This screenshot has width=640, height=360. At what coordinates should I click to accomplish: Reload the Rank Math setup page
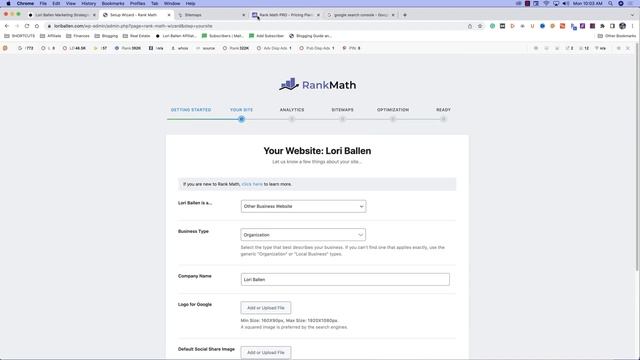tap(27, 26)
